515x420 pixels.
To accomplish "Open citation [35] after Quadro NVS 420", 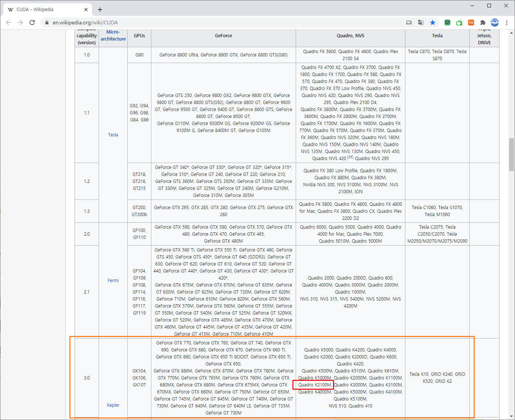I will (x=350, y=157).
